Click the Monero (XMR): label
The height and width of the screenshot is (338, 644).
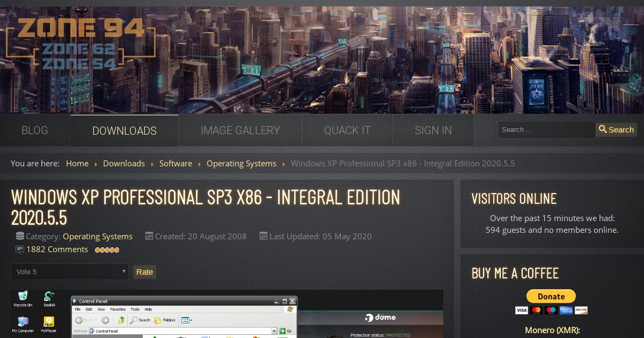click(x=552, y=330)
